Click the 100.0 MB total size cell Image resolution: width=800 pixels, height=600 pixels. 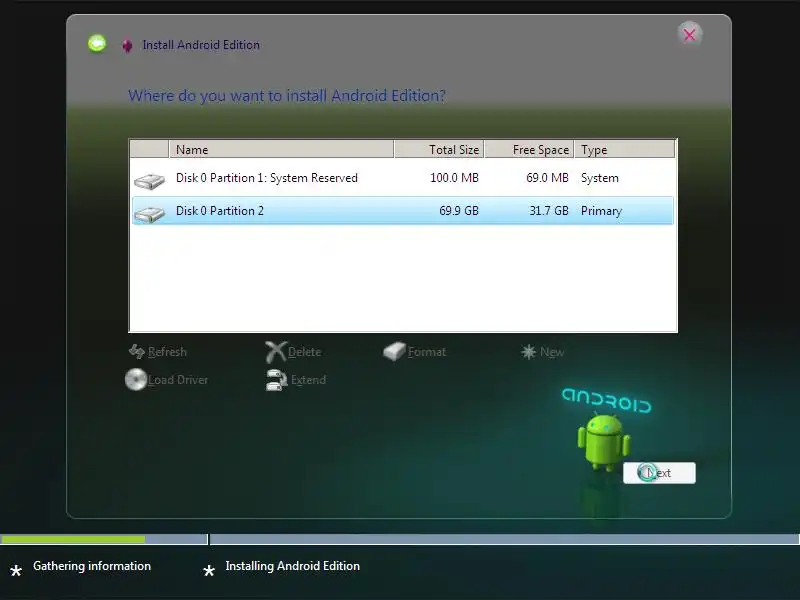(x=454, y=178)
